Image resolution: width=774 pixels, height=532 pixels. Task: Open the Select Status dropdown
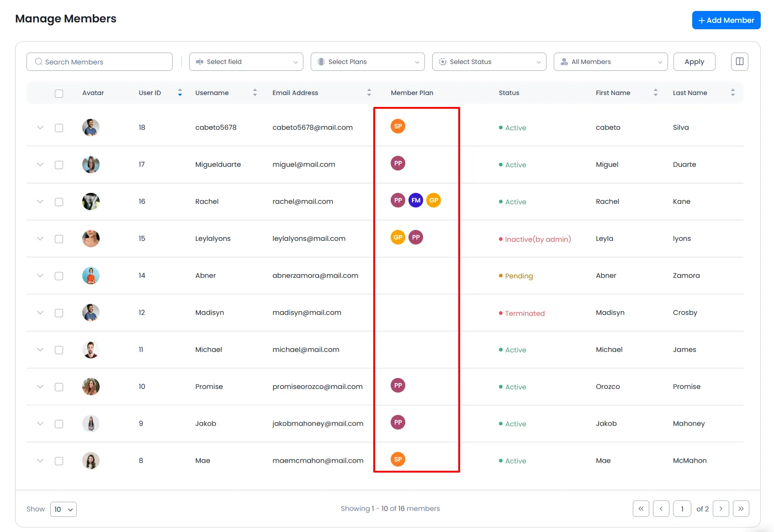pos(489,62)
